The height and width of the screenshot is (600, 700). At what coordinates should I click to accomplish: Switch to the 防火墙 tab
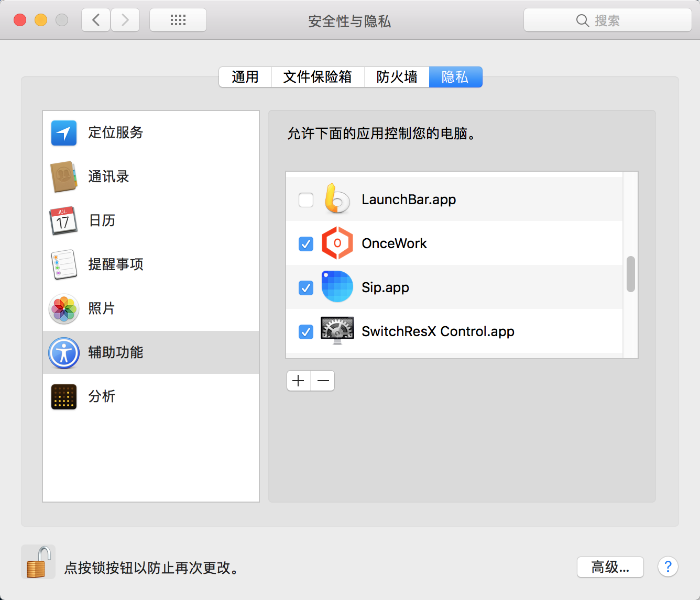pos(397,77)
